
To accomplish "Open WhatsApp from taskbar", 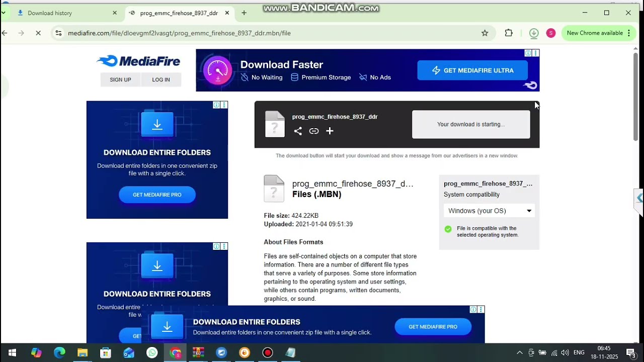I will click(x=152, y=353).
